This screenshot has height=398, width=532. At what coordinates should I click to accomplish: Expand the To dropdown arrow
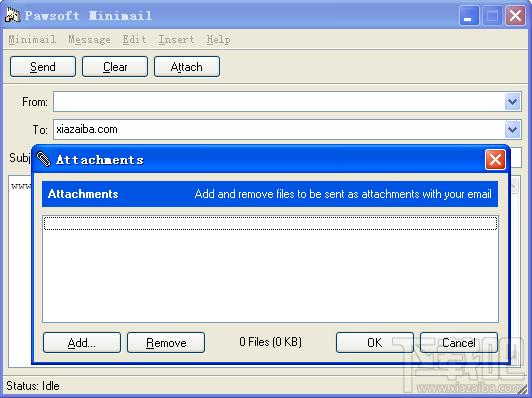tap(512, 129)
